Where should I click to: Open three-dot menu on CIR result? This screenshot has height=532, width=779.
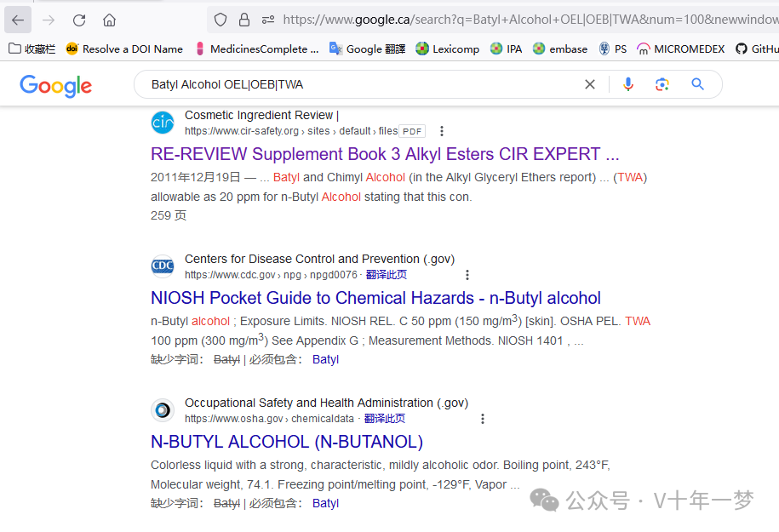pyautogui.click(x=441, y=131)
